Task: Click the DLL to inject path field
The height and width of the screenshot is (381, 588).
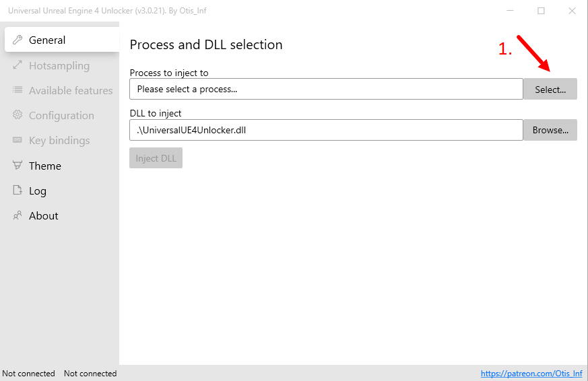Action: tap(326, 130)
